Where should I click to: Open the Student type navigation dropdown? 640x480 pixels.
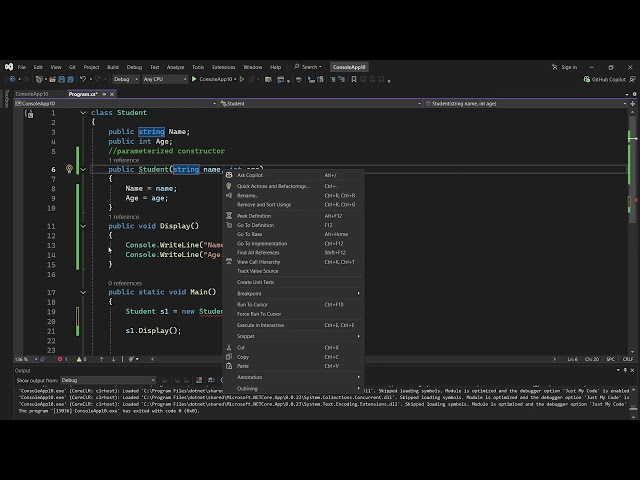point(320,104)
